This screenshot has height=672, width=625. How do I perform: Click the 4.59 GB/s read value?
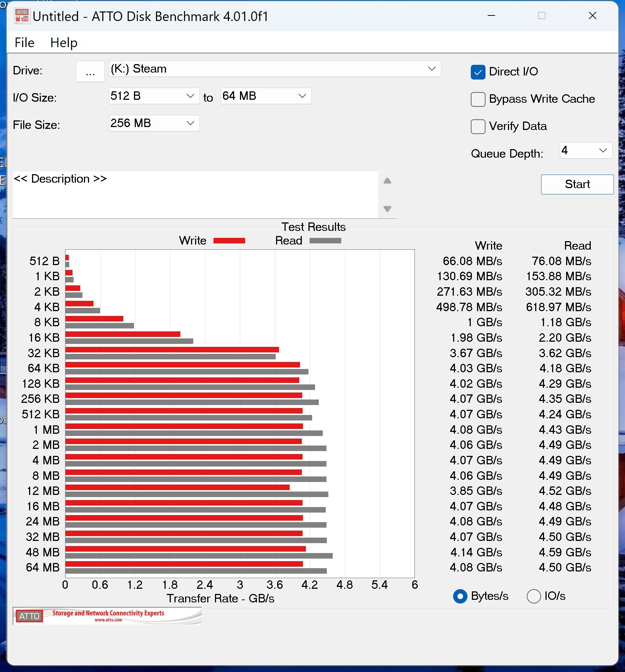coord(565,552)
